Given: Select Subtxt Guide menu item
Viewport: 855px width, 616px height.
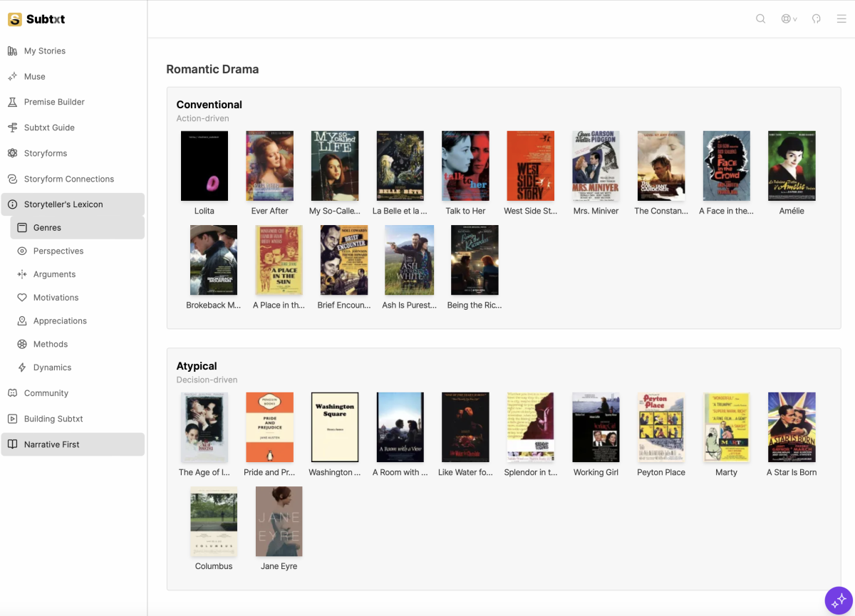Looking at the screenshot, I should coord(73,127).
